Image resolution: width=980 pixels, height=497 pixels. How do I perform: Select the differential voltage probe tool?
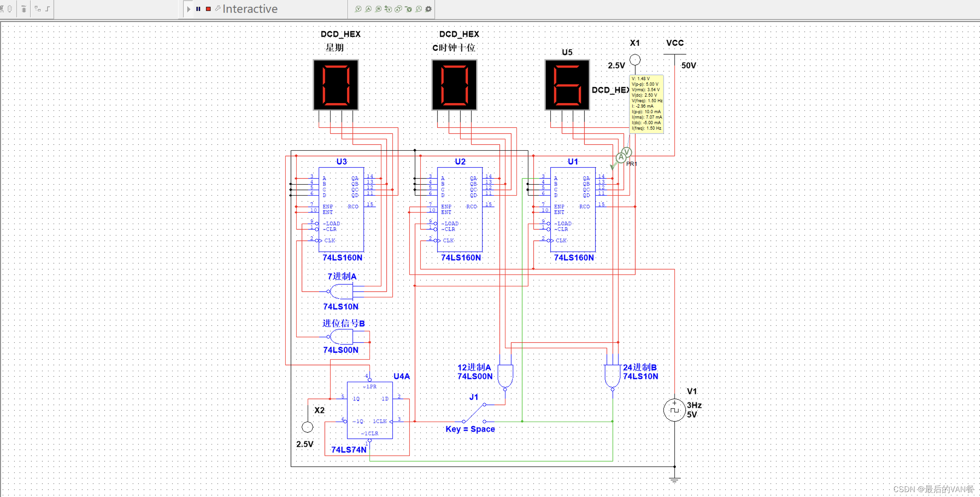click(388, 9)
